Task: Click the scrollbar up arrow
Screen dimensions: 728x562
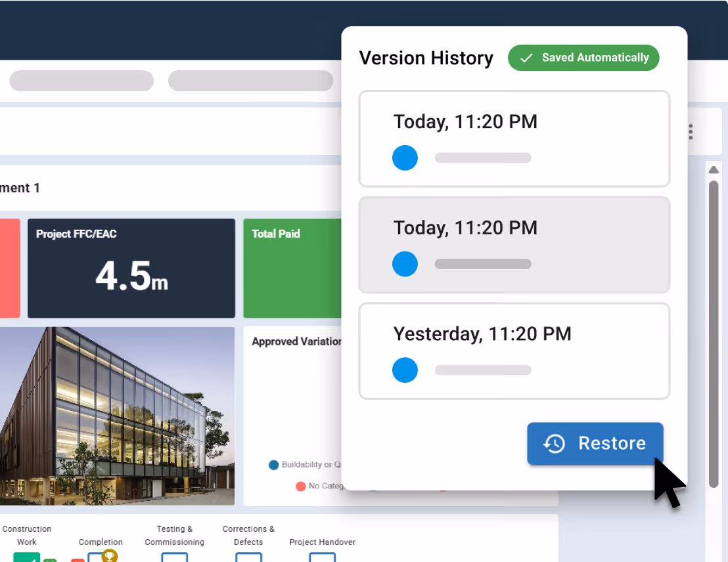Action: tap(714, 169)
